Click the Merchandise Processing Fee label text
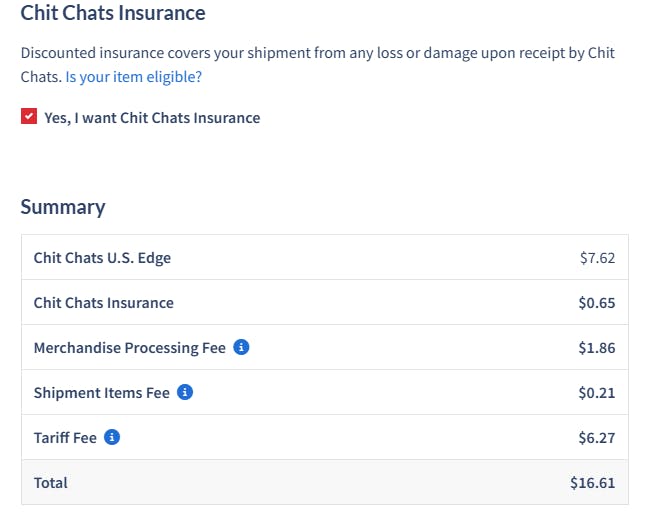 pos(130,348)
